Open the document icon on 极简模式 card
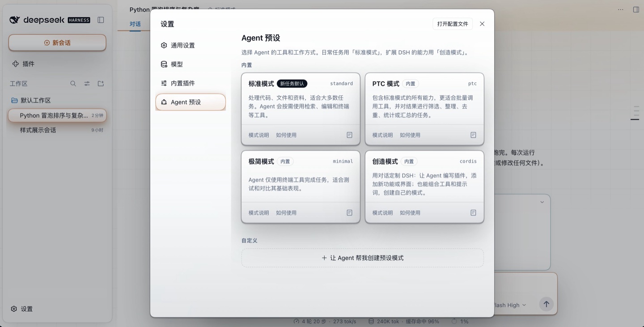The height and width of the screenshot is (327, 644). tap(350, 213)
